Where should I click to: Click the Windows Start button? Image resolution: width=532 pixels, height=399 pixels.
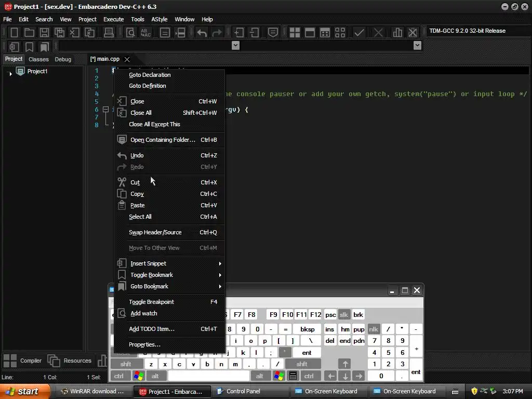25,392
